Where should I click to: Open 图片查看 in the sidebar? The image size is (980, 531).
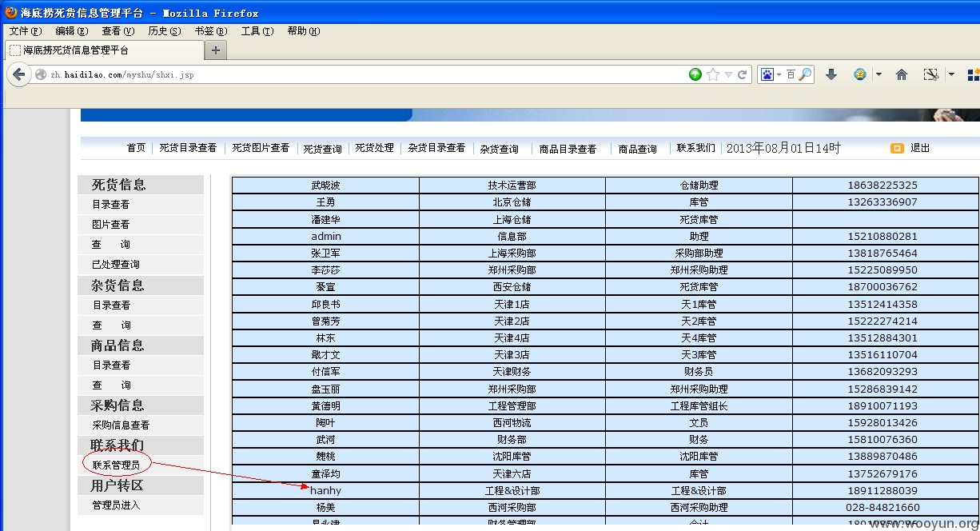pos(111,225)
